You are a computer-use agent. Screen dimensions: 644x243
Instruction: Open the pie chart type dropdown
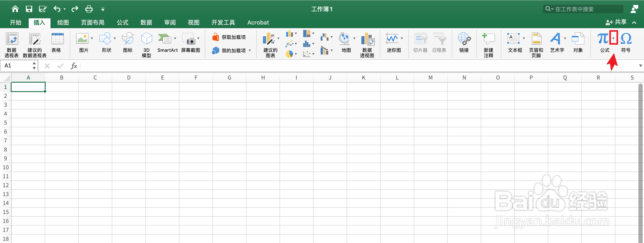[296, 54]
